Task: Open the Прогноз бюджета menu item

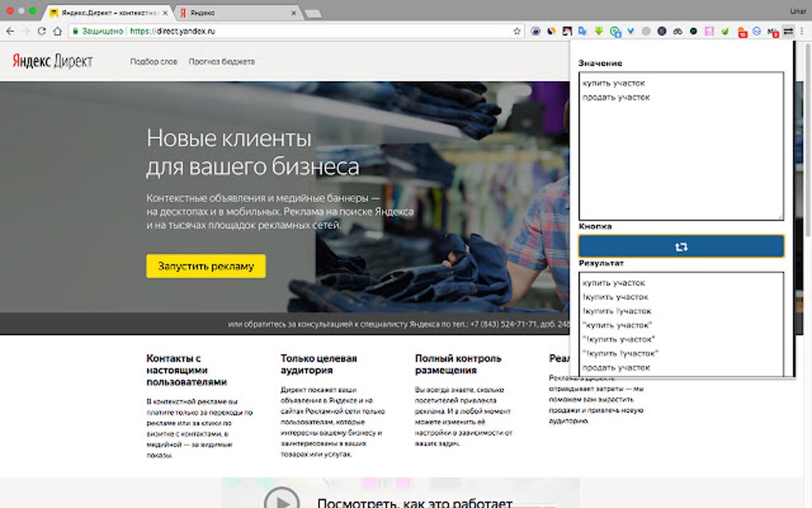Action: point(221,61)
